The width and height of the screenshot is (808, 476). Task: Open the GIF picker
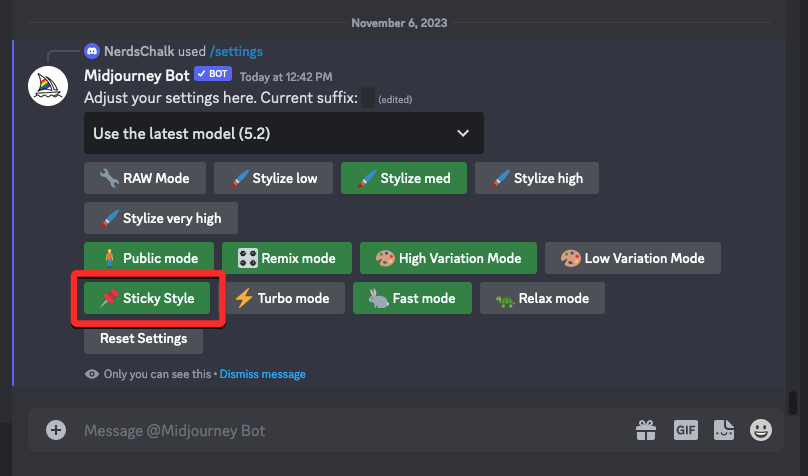point(686,430)
